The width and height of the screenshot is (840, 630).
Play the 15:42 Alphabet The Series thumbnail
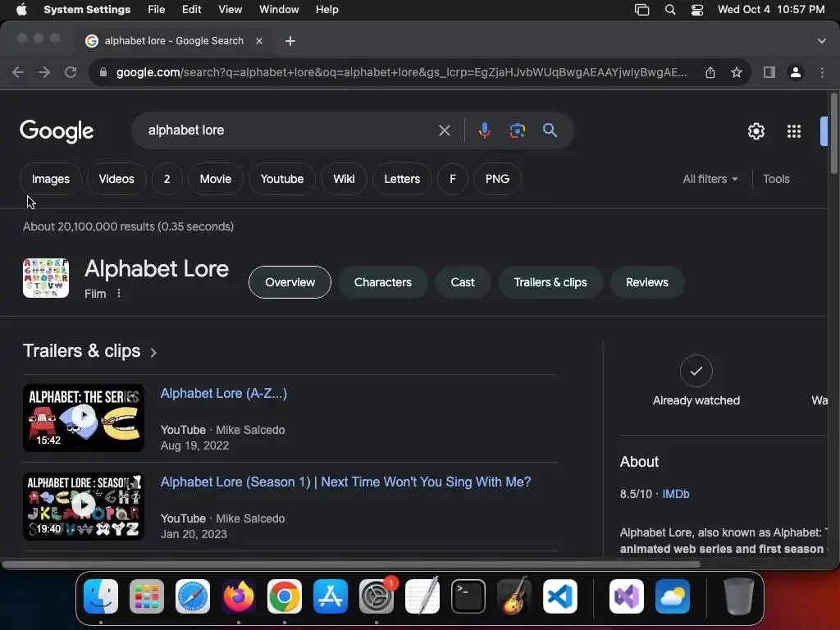tap(84, 418)
